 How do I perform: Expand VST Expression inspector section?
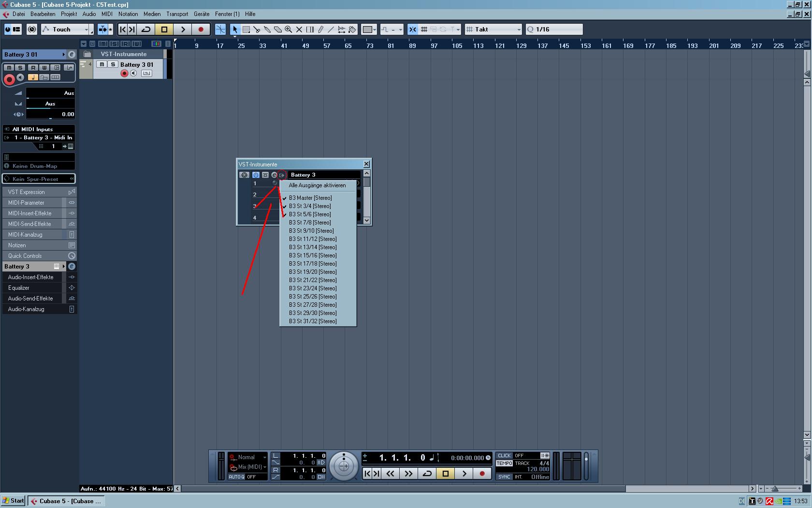click(39, 192)
